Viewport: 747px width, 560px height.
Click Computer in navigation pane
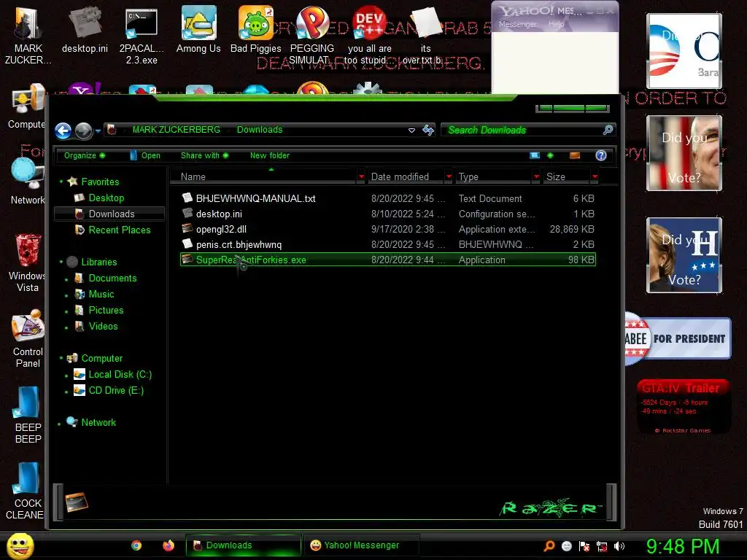click(x=101, y=358)
